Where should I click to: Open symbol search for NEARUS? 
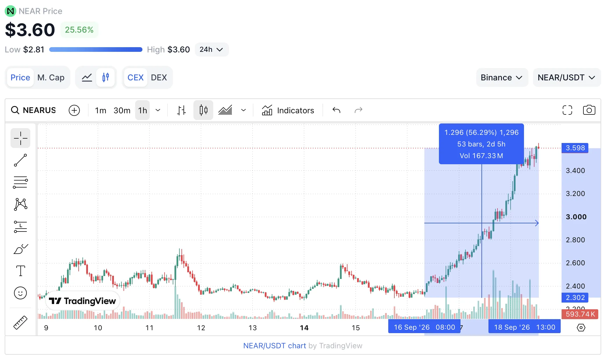click(x=33, y=110)
